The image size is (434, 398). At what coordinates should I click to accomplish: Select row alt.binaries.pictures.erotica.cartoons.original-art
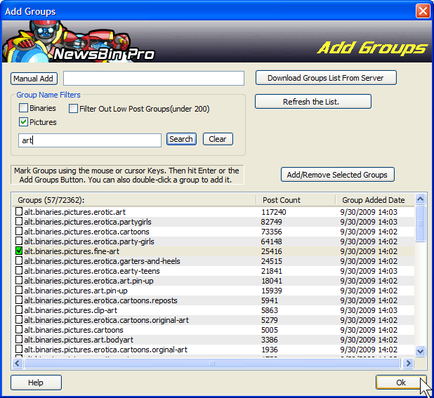click(213, 320)
